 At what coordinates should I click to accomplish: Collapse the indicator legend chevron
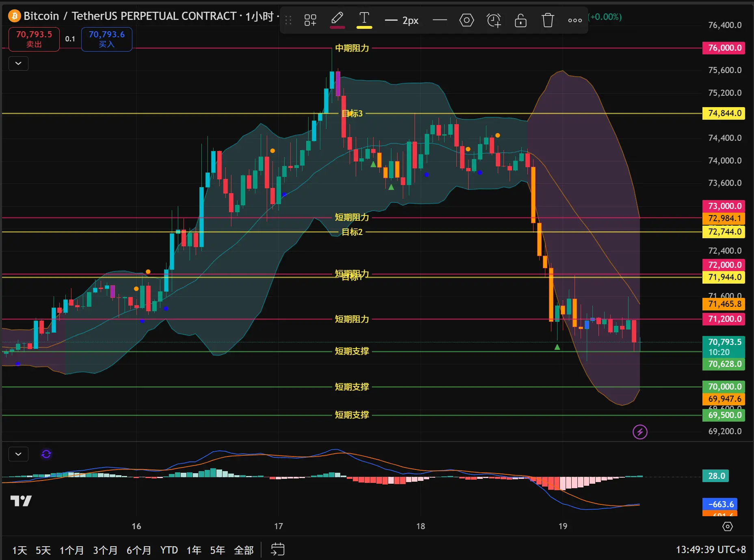[x=18, y=63]
